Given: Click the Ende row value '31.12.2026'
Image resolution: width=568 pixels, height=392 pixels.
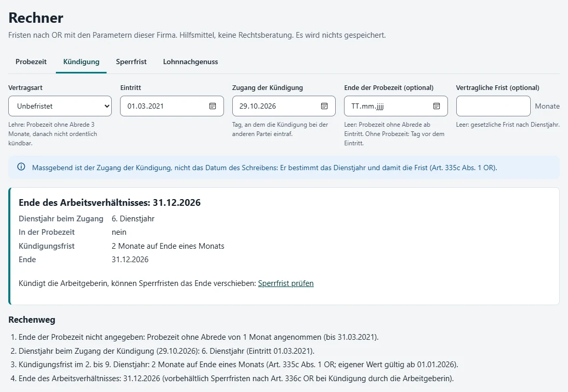Looking at the screenshot, I should point(130,260).
